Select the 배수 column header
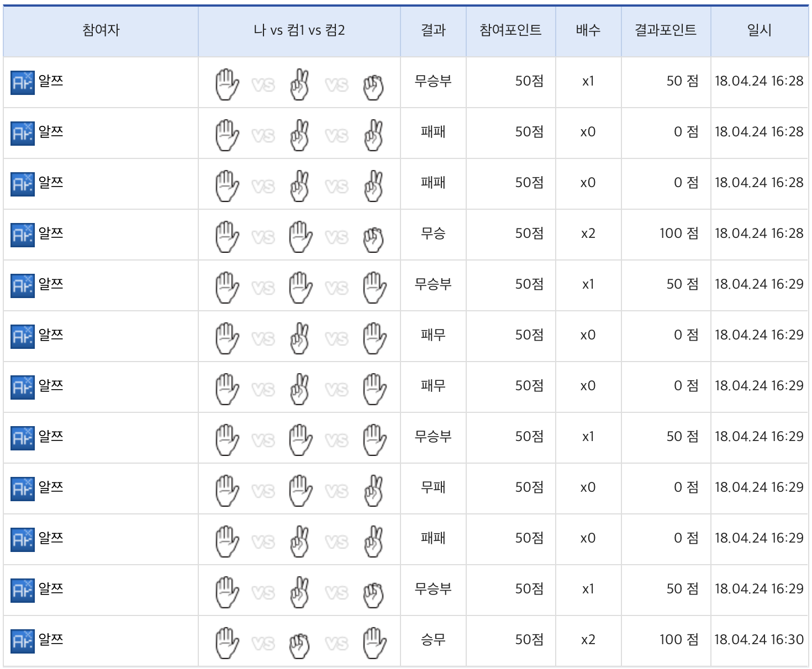The width and height of the screenshot is (812, 669). pyautogui.click(x=588, y=30)
